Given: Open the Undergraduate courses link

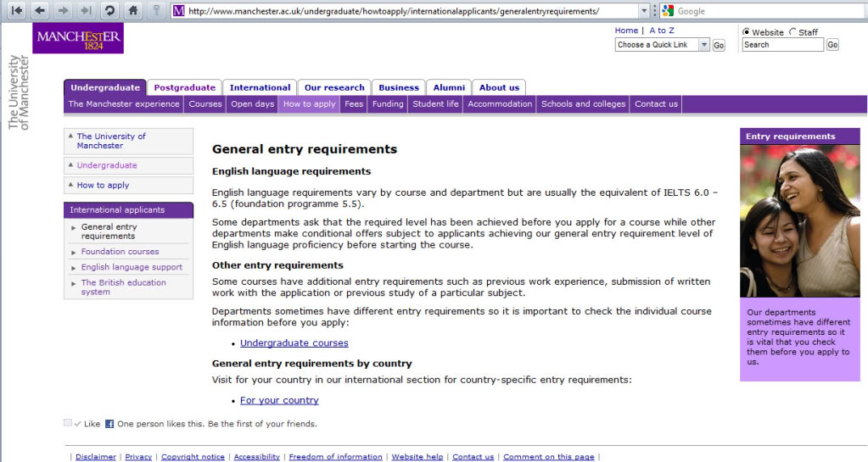Looking at the screenshot, I should 294,343.
